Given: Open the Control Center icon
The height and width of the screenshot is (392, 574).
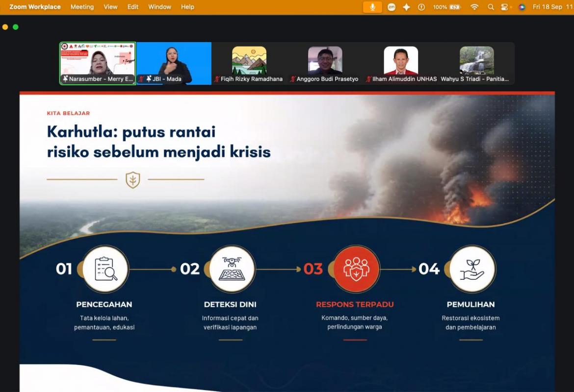Looking at the screenshot, I should pos(504,7).
